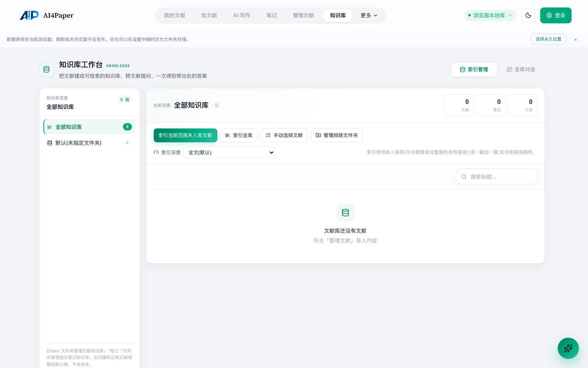Click the empty-state database icon
588x368 pixels.
click(345, 213)
